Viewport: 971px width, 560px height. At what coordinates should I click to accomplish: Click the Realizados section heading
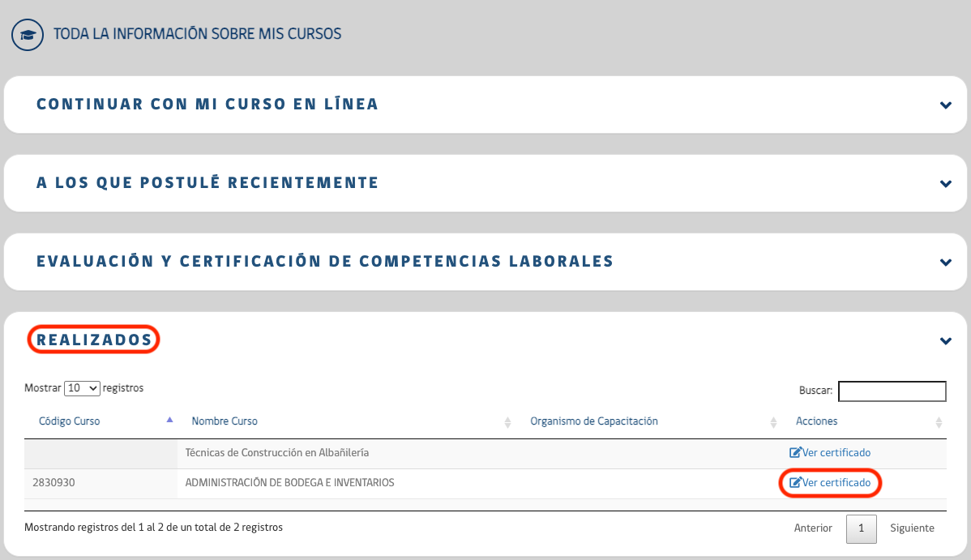point(94,340)
